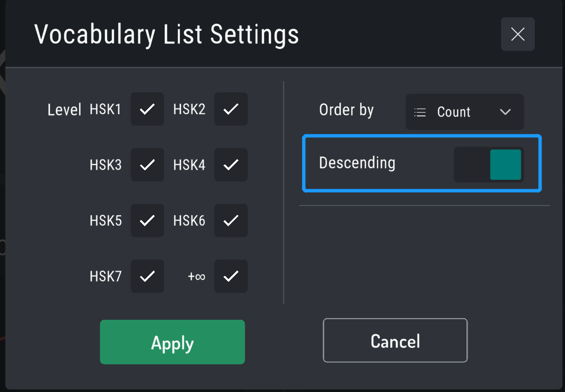Click the Descending label text
565x392 pixels.
357,163
